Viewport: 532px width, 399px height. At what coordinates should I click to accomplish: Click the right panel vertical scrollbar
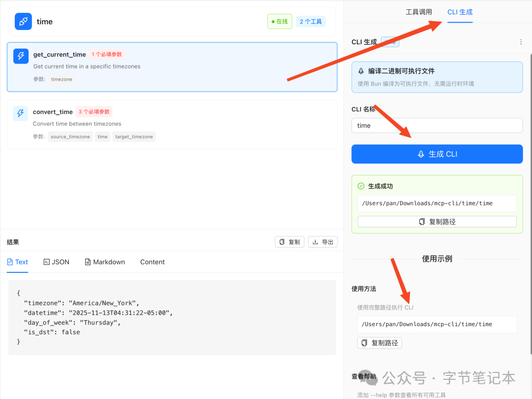point(531,203)
